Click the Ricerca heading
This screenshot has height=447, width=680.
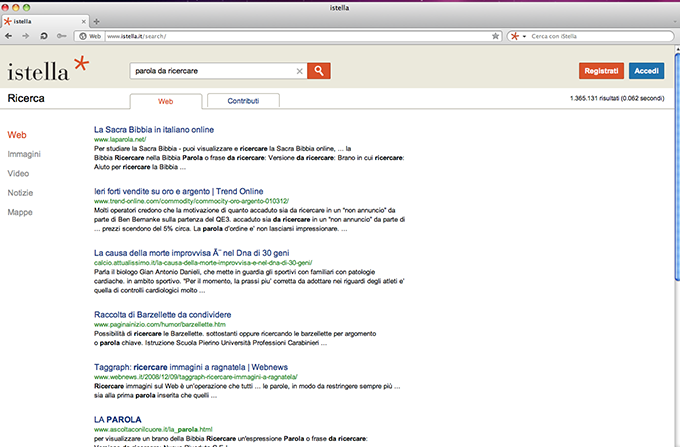click(x=26, y=98)
